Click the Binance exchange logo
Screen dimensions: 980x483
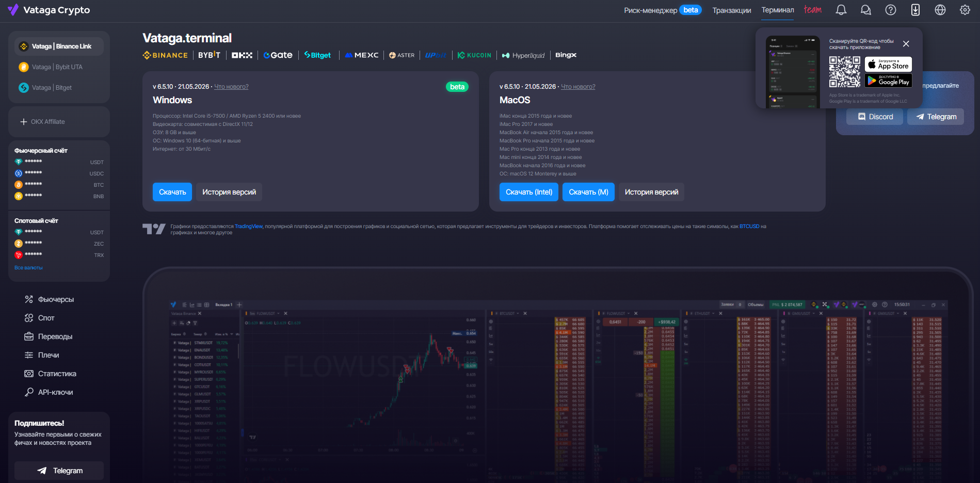(165, 55)
